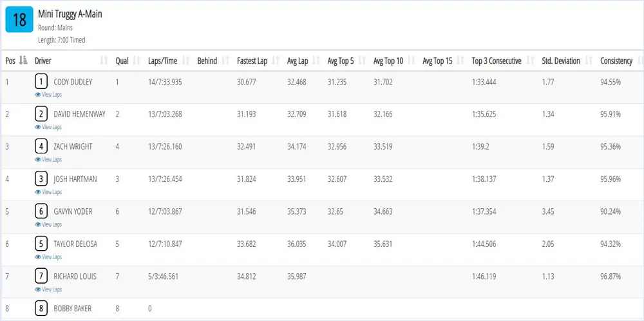Click the blue race number 18 badge

click(x=19, y=19)
